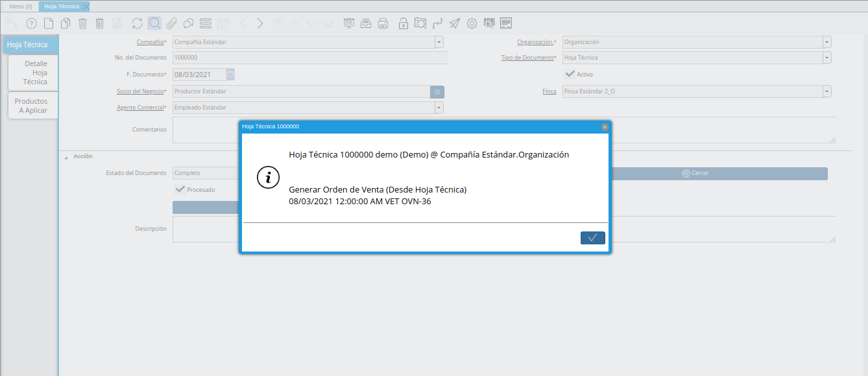Image resolution: width=868 pixels, height=376 pixels.
Task: Switch to the Menú (0) tab
Action: pos(20,6)
